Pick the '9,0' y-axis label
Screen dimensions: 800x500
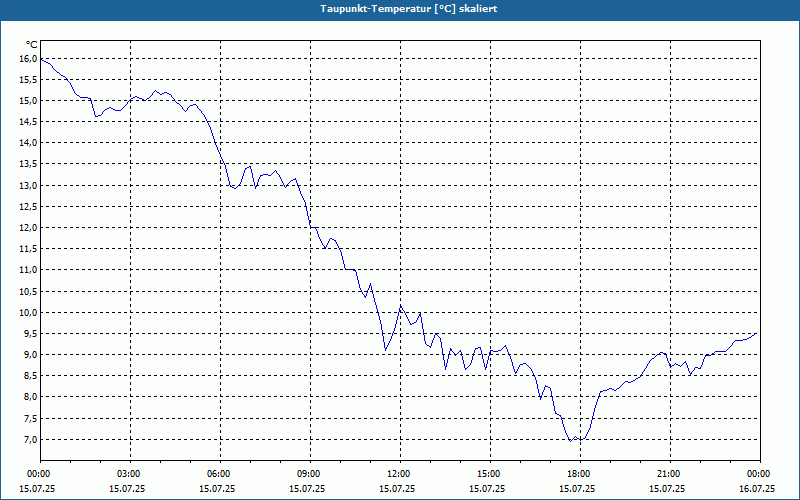click(31, 355)
